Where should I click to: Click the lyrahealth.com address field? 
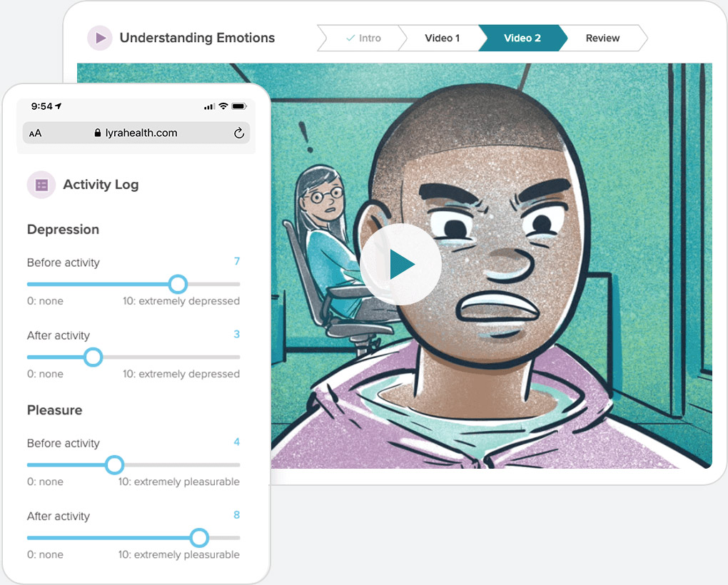pyautogui.click(x=136, y=133)
